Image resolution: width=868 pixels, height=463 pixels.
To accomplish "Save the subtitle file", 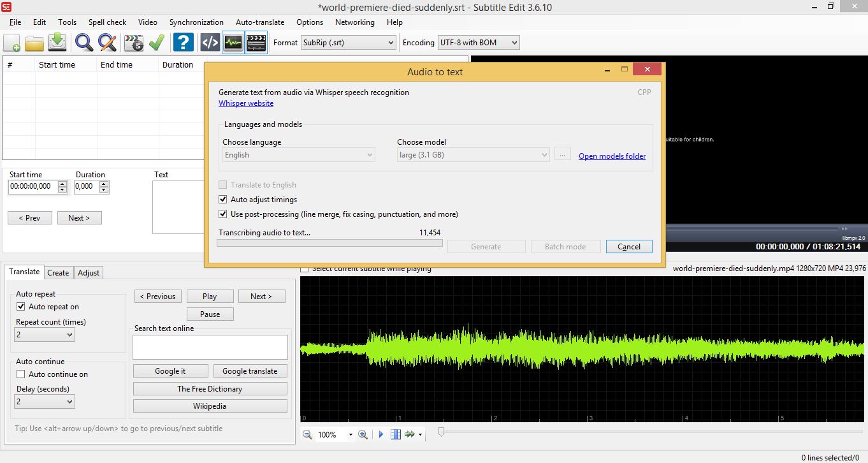I will point(58,42).
